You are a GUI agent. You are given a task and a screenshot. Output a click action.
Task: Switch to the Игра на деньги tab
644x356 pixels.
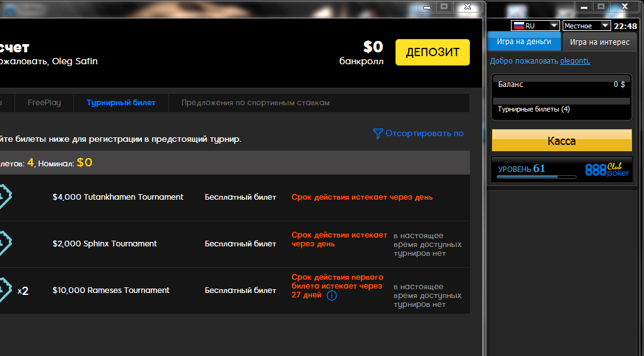[x=524, y=42]
